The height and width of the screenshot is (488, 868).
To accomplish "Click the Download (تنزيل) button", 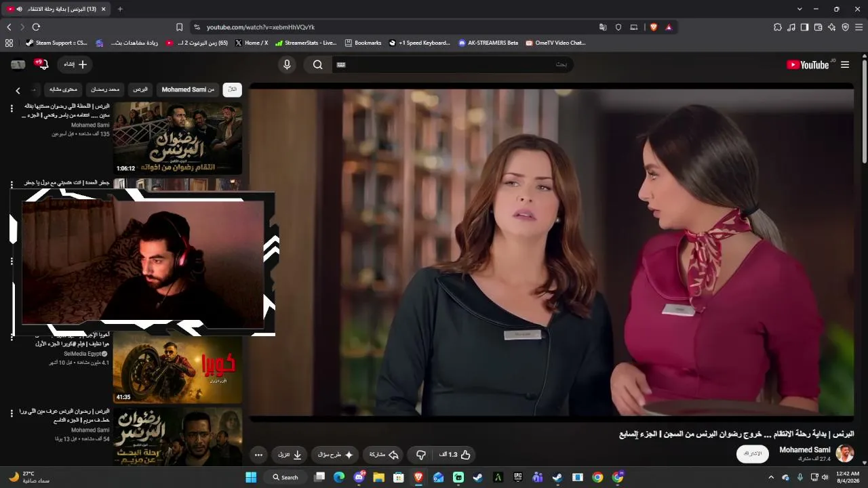I will [290, 455].
